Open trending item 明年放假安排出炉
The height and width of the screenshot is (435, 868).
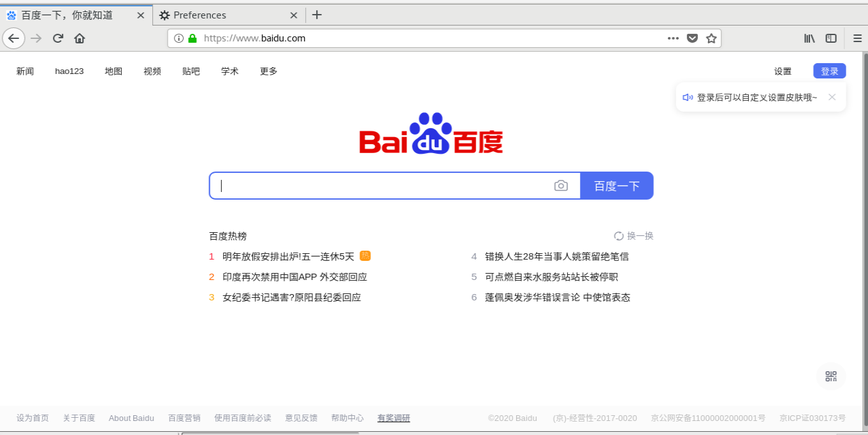pyautogui.click(x=288, y=256)
